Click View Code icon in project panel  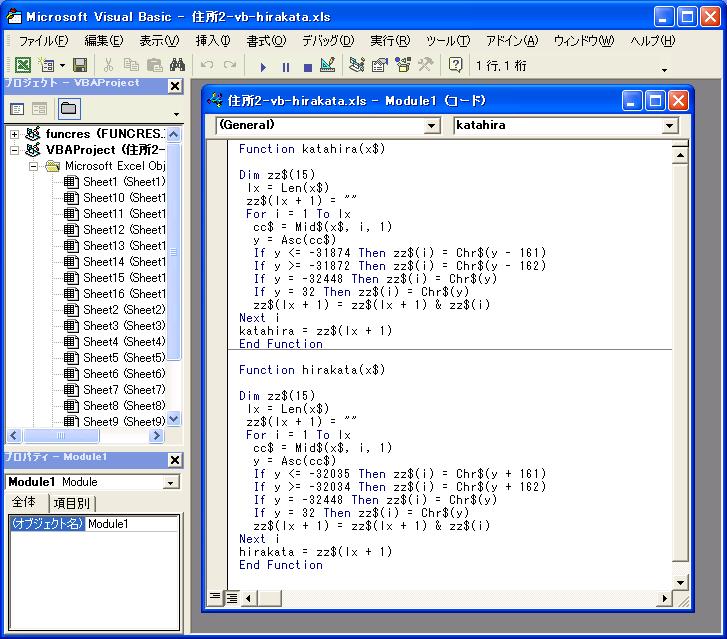[17, 109]
